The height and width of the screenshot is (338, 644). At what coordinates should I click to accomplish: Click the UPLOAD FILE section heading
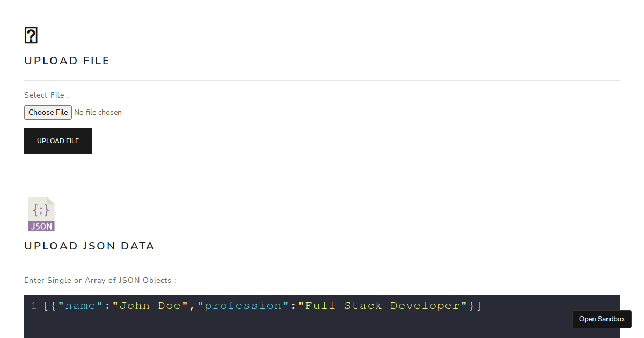point(67,61)
